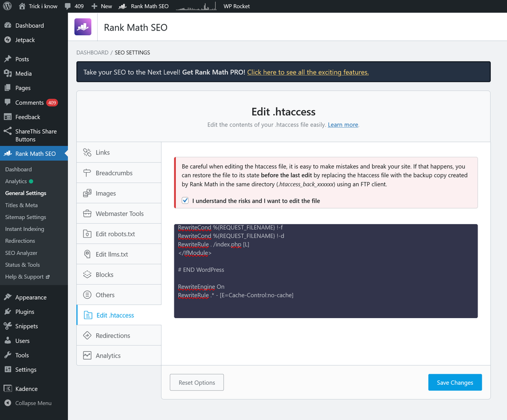Click the Appearance paintbrush icon

pos(8,297)
